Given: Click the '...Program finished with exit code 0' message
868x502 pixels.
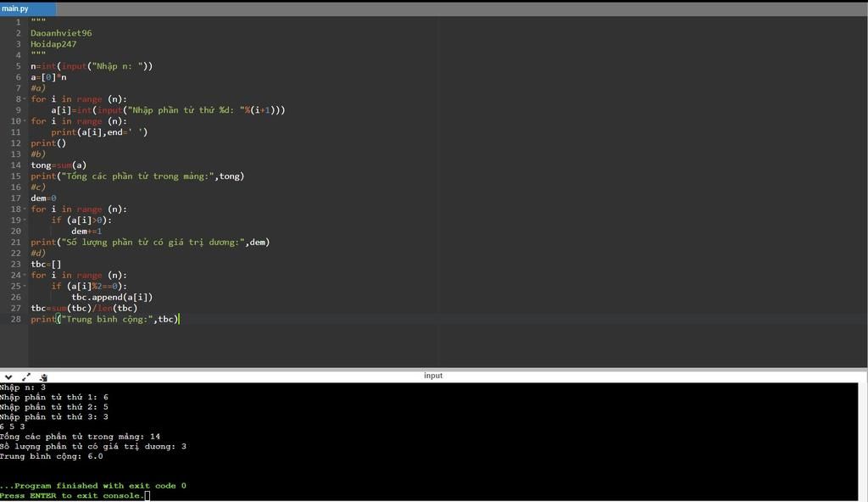Looking at the screenshot, I should 93,486.
